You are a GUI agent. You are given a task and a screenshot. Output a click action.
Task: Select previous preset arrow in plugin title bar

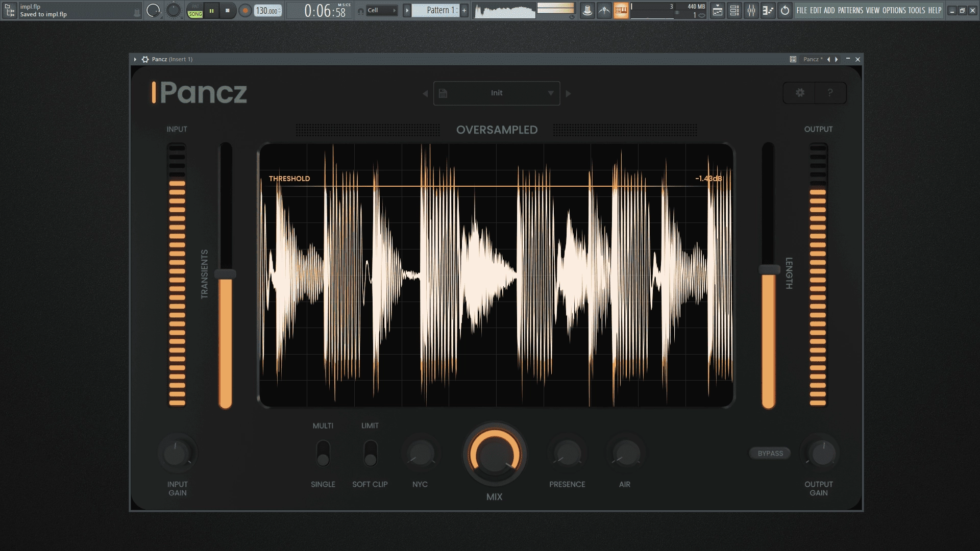coord(828,59)
